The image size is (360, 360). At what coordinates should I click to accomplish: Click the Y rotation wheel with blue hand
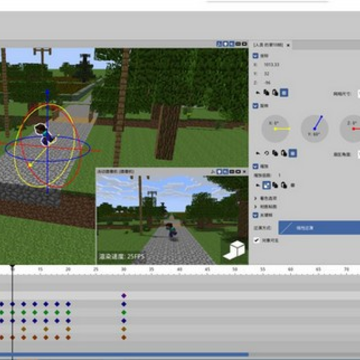pos(315,129)
